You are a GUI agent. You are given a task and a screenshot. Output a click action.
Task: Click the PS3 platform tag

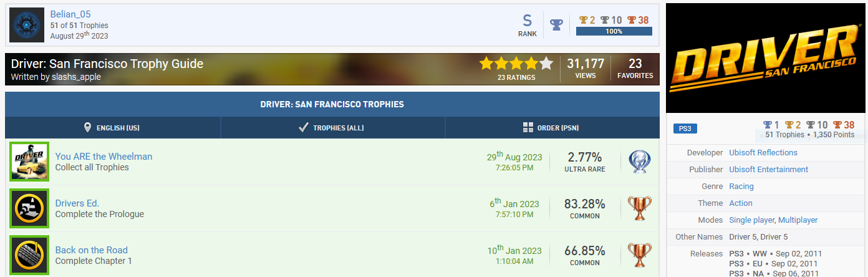(685, 129)
